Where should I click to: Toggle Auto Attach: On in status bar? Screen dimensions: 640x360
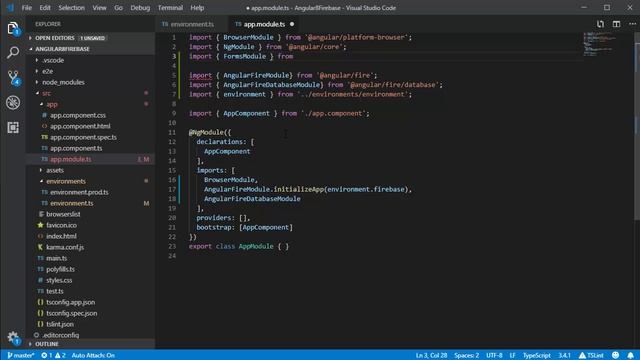[x=93, y=356]
